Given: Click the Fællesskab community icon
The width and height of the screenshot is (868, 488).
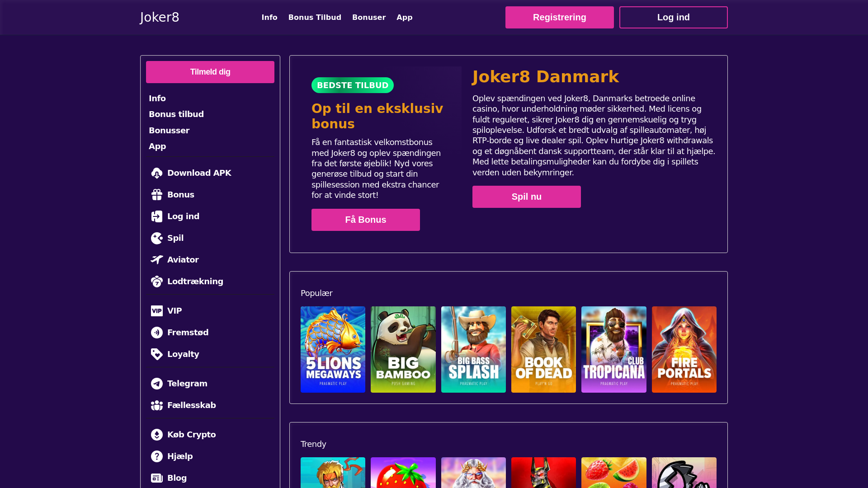Looking at the screenshot, I should (x=157, y=405).
